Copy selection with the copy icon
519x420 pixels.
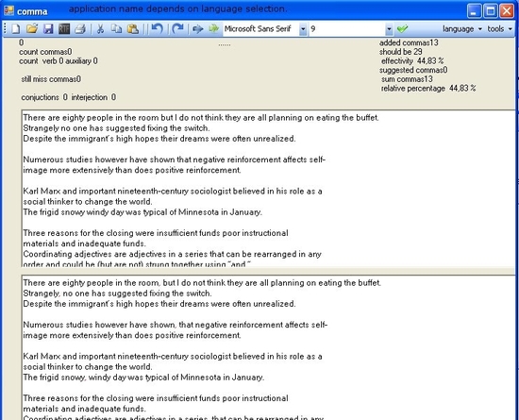click(x=116, y=29)
